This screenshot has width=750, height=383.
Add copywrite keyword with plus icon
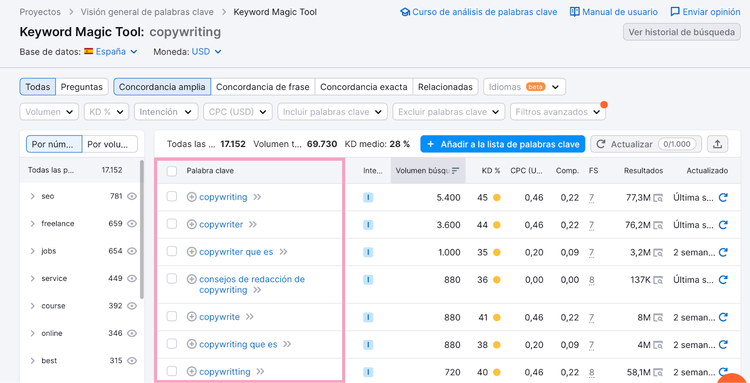tap(191, 317)
